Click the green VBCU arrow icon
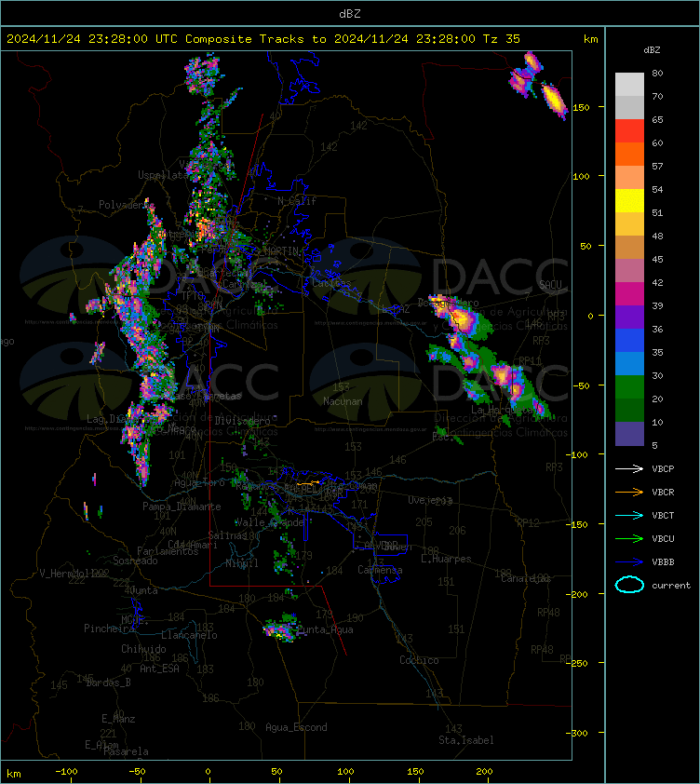Image resolution: width=700 pixels, height=784 pixels. pos(629,538)
